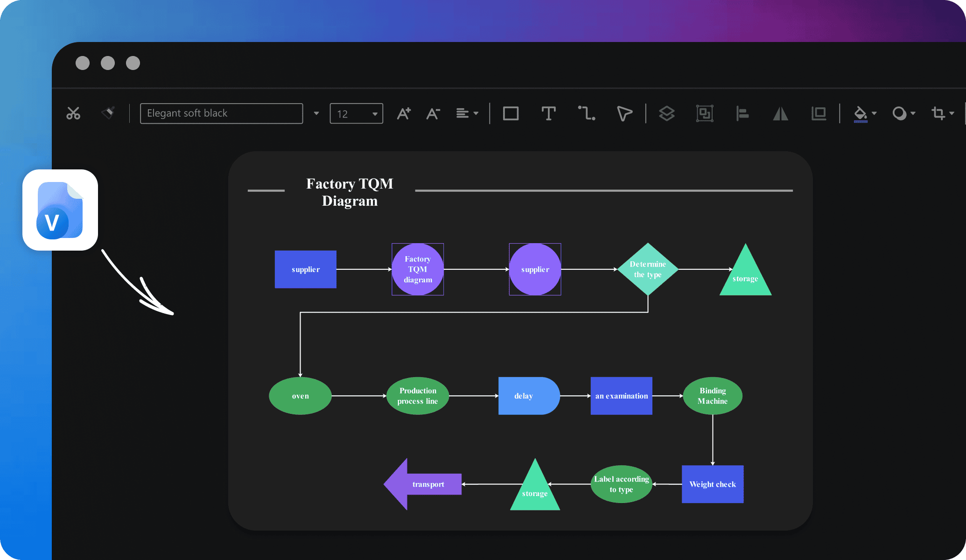The width and height of the screenshot is (966, 560).
Task: Click the decrease font size button
Action: pyautogui.click(x=434, y=113)
